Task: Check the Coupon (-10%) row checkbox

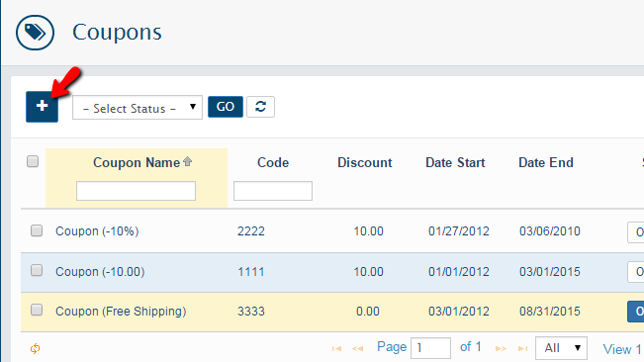Action: [37, 230]
